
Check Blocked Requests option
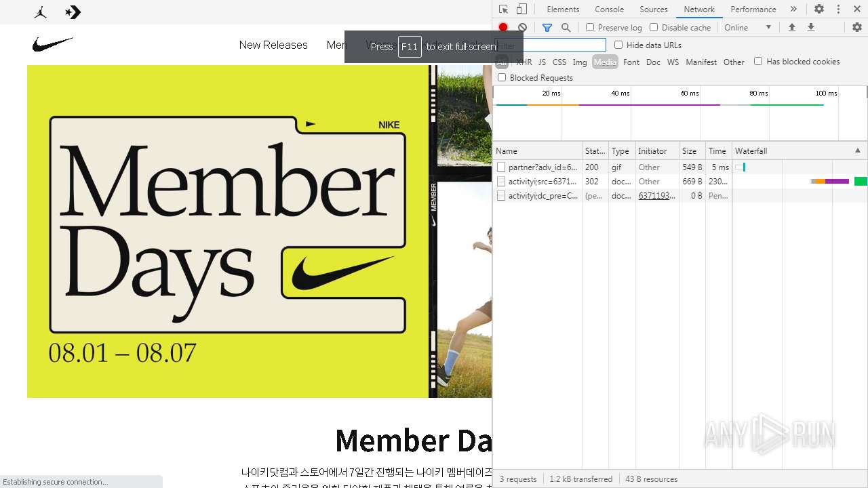click(502, 77)
